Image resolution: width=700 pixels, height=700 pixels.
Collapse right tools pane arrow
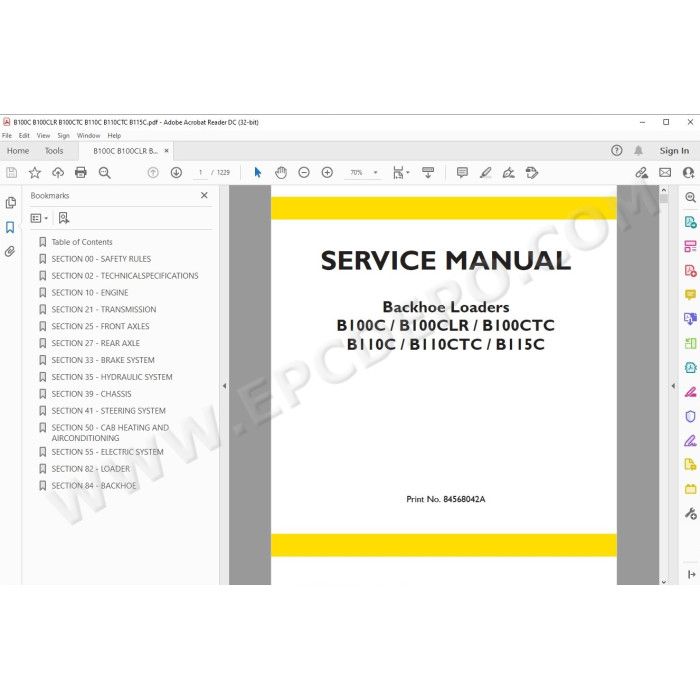[673, 386]
